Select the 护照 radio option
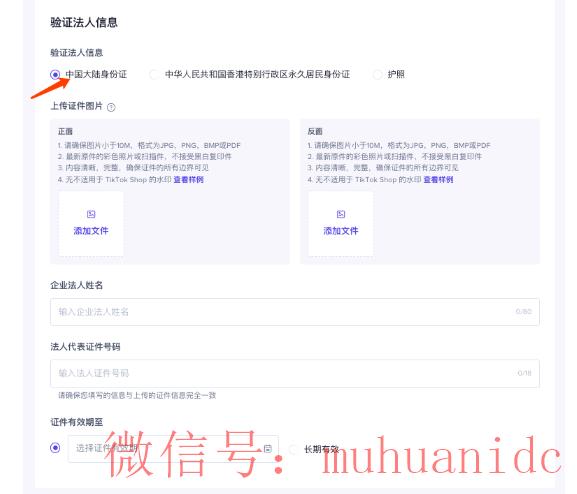Viewport: 577px width, 494px height. pos(377,75)
